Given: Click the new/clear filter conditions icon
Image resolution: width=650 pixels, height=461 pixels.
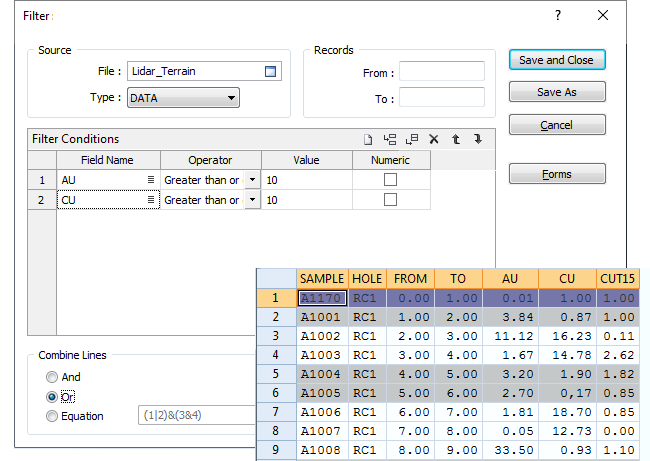Looking at the screenshot, I should pos(368,140).
